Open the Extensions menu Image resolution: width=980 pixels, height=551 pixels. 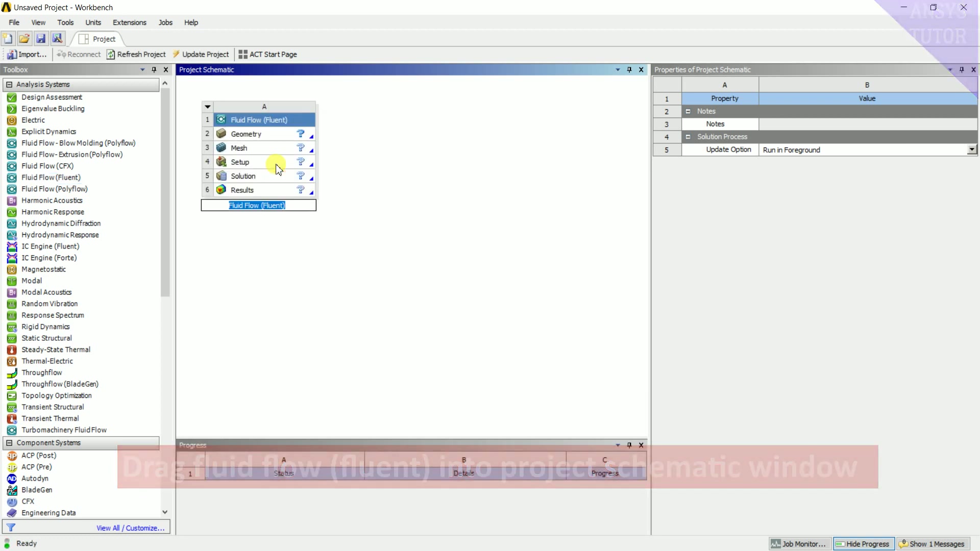click(x=129, y=22)
